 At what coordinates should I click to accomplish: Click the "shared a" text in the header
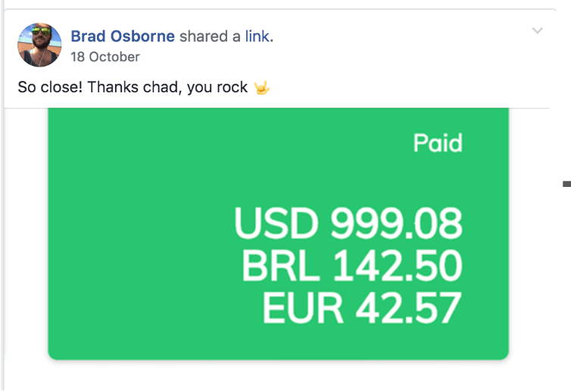pos(210,36)
